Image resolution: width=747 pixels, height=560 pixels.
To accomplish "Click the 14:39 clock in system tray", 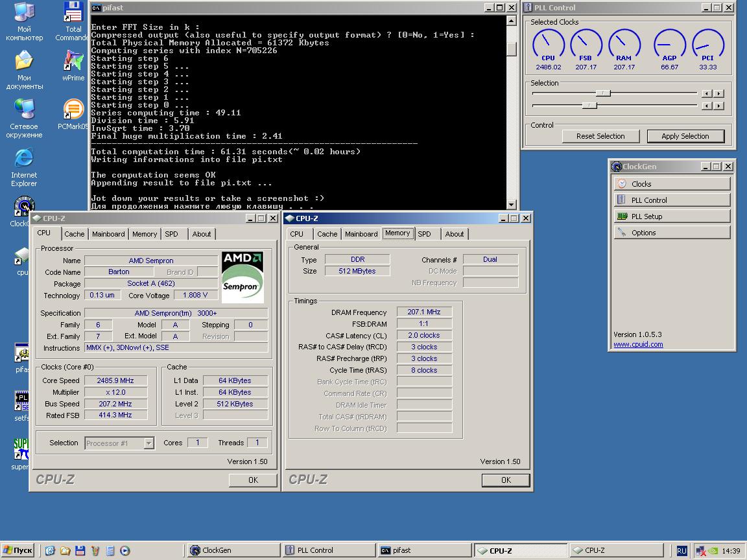I will (731, 550).
